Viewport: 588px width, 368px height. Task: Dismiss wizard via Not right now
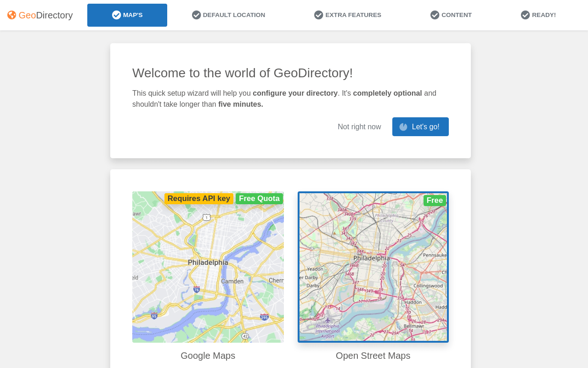click(359, 127)
